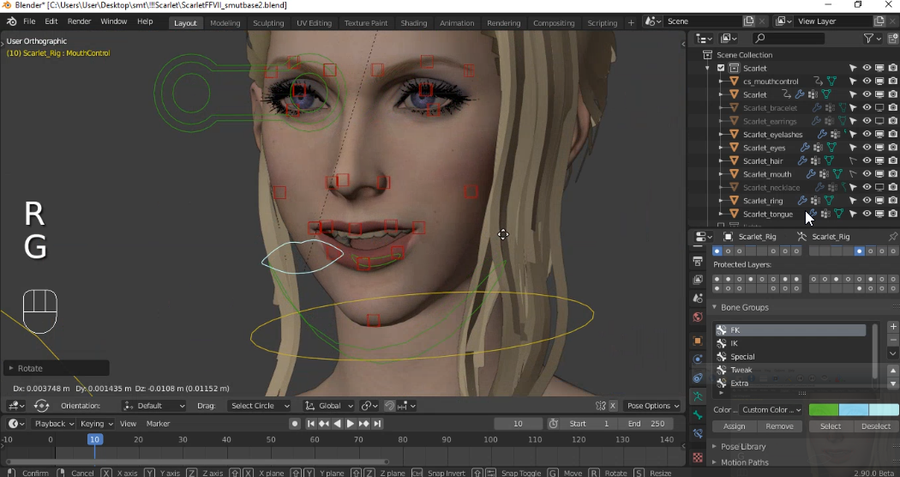900x477 pixels.
Task: Expand the cs_mouthcontrol tree item
Action: [x=721, y=81]
